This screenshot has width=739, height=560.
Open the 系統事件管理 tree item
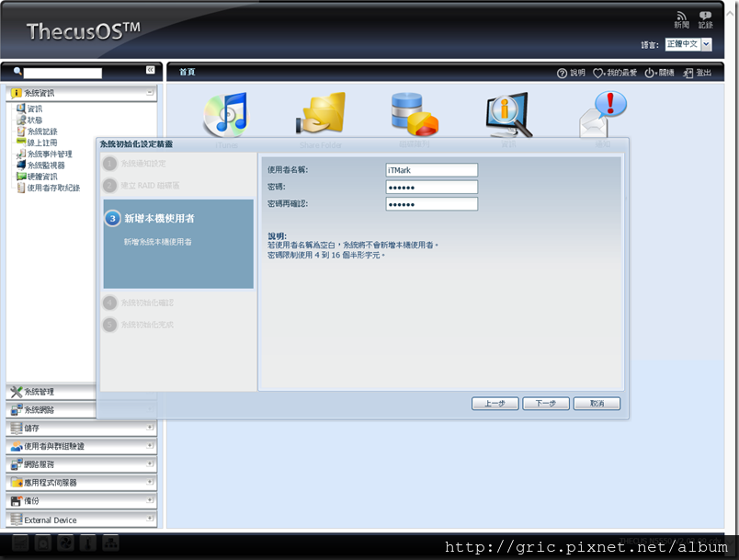pos(44,154)
